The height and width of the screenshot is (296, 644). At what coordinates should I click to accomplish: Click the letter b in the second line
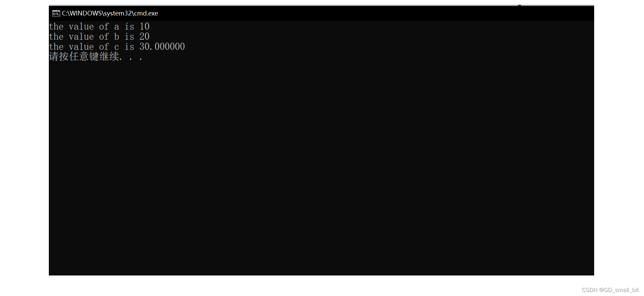pos(117,37)
